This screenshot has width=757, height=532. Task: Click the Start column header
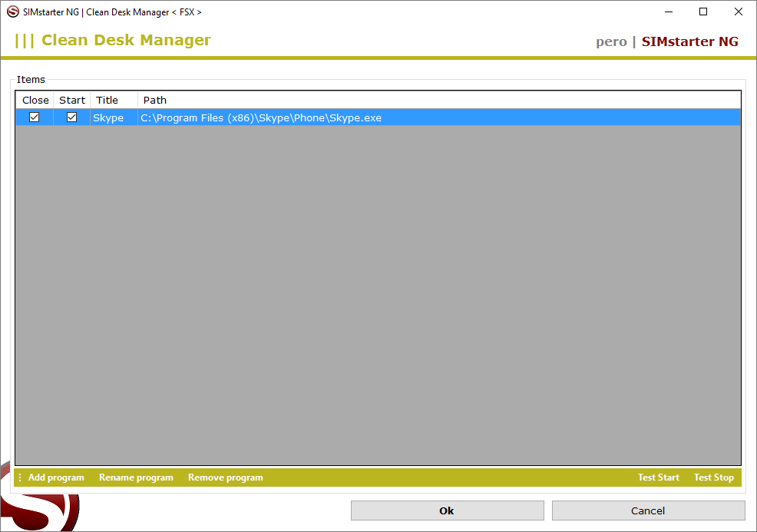[72, 100]
